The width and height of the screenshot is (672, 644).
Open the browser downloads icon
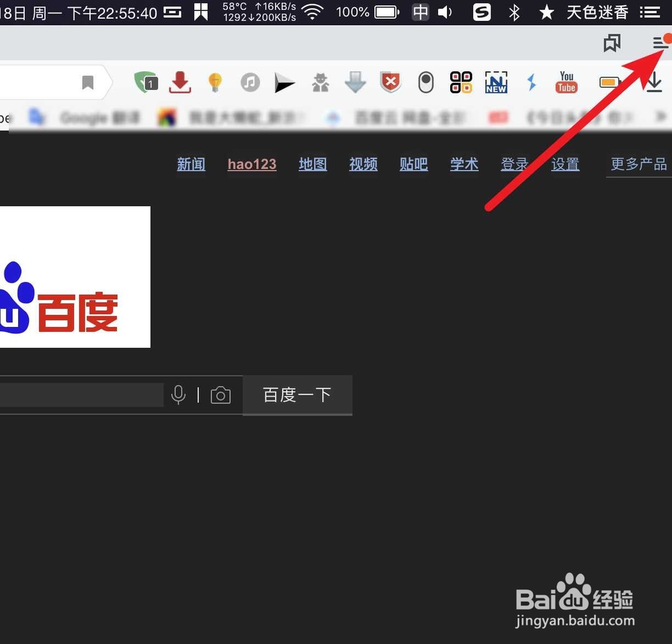[654, 82]
